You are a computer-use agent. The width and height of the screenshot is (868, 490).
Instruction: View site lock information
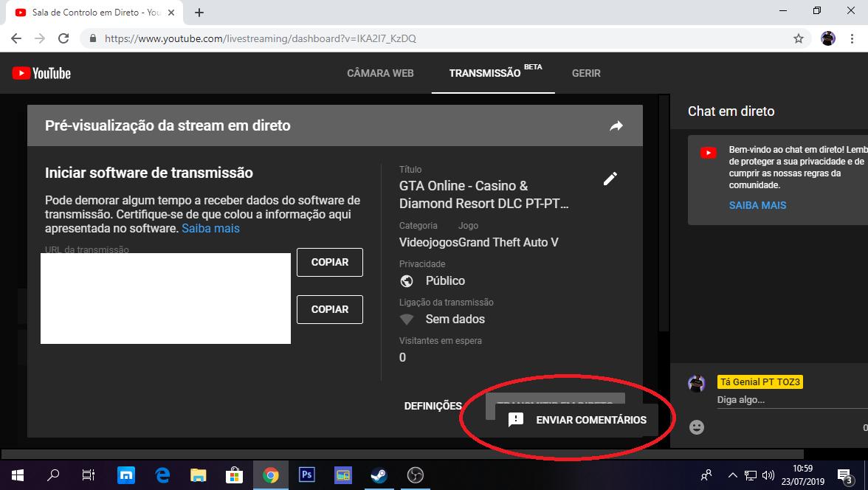pos(92,38)
